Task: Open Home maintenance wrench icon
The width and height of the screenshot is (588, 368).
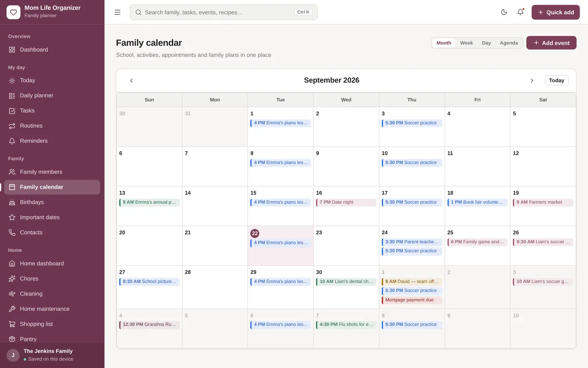Action: pos(12,309)
